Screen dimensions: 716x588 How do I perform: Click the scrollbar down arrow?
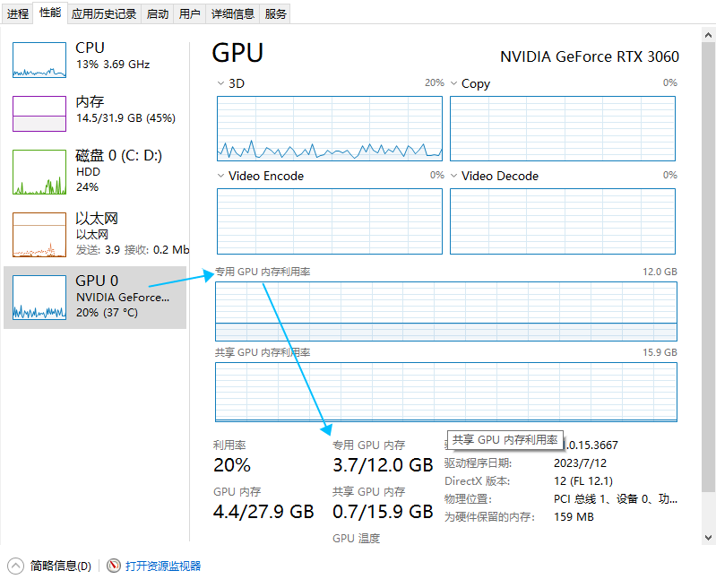[708, 537]
